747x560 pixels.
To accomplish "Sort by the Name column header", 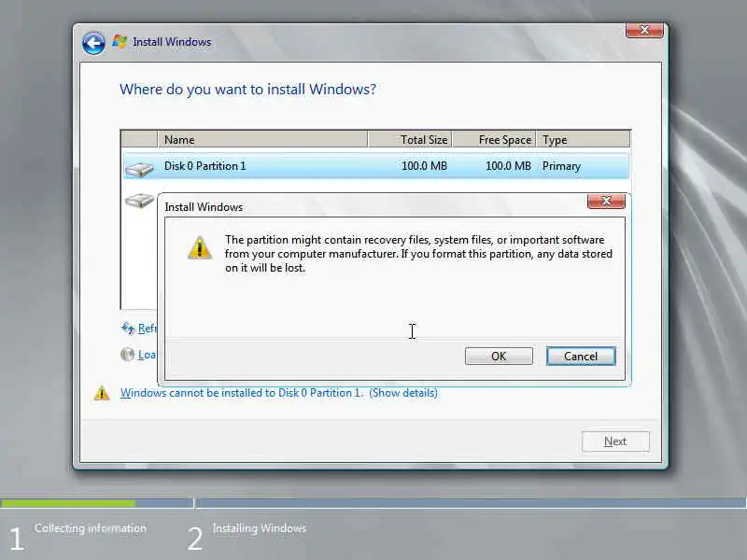I will (262, 139).
